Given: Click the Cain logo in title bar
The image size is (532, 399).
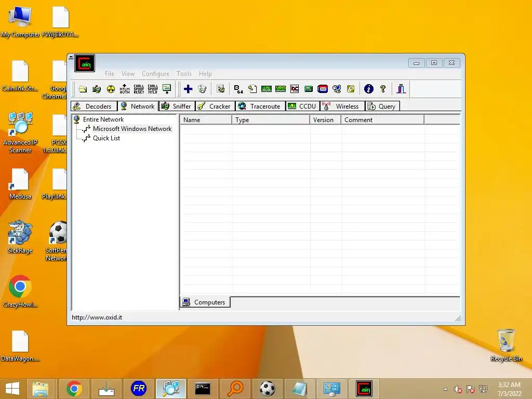Looking at the screenshot, I should click(x=85, y=63).
